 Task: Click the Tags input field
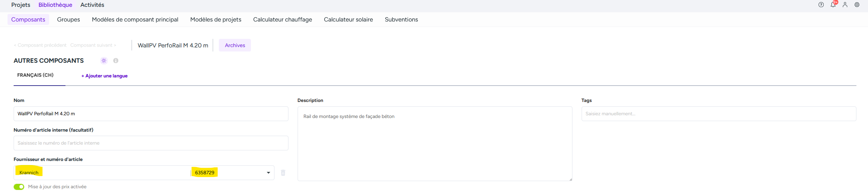pyautogui.click(x=719, y=114)
